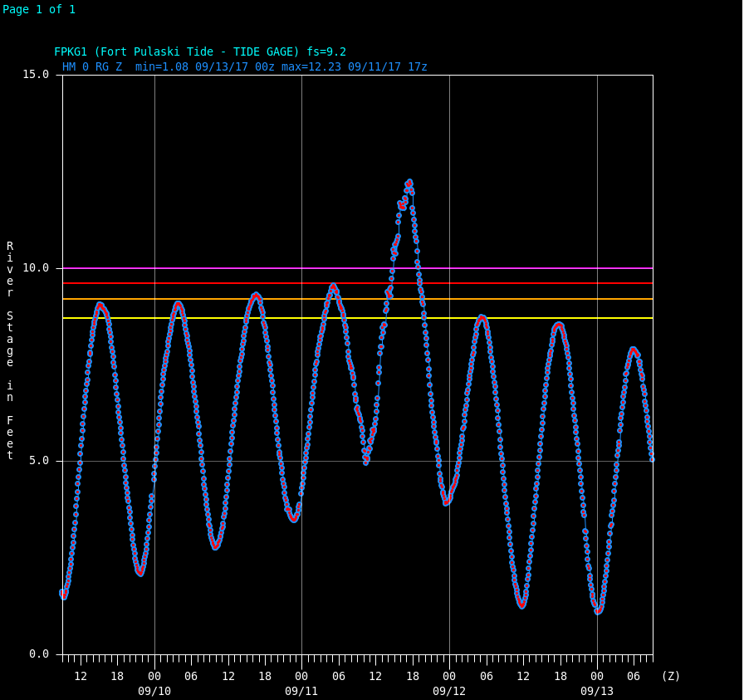Screen dimensions: 744x700
Task: Click the '00' hour label above 09/12
Action: (x=449, y=676)
